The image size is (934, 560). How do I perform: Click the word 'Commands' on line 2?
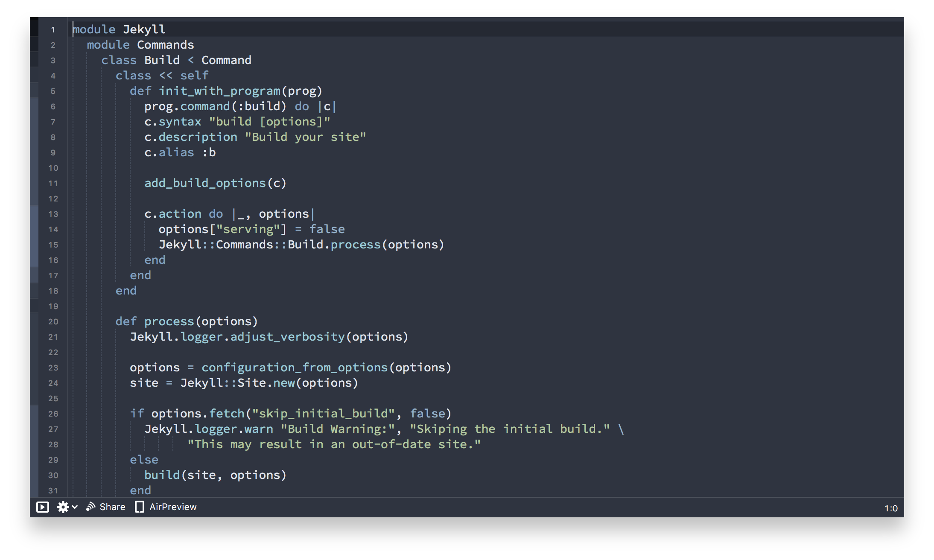tap(165, 45)
